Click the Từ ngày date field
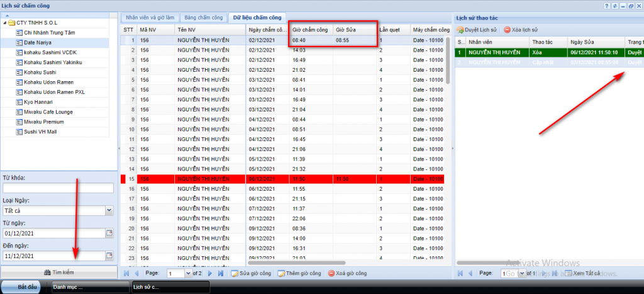The image size is (644, 294). pos(54,233)
